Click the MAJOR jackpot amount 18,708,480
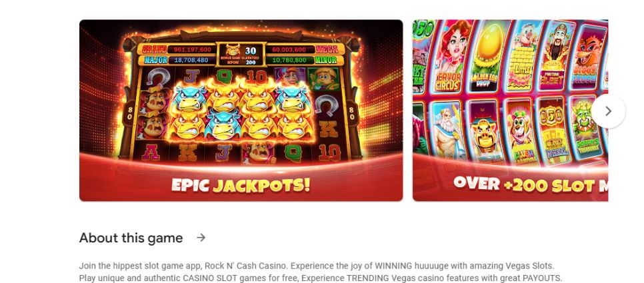Screen dimensions: 644x283 tap(192, 61)
